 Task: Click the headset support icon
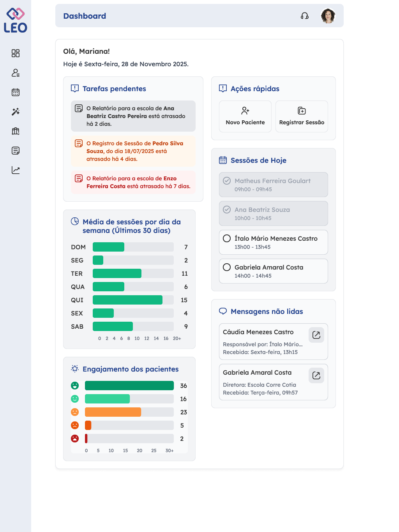305,16
